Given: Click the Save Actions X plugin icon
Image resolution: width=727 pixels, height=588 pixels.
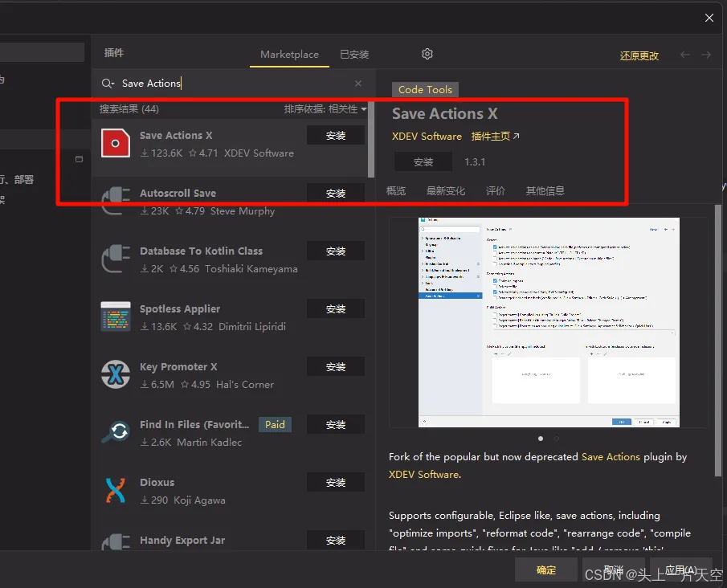Looking at the screenshot, I should click(x=116, y=143).
